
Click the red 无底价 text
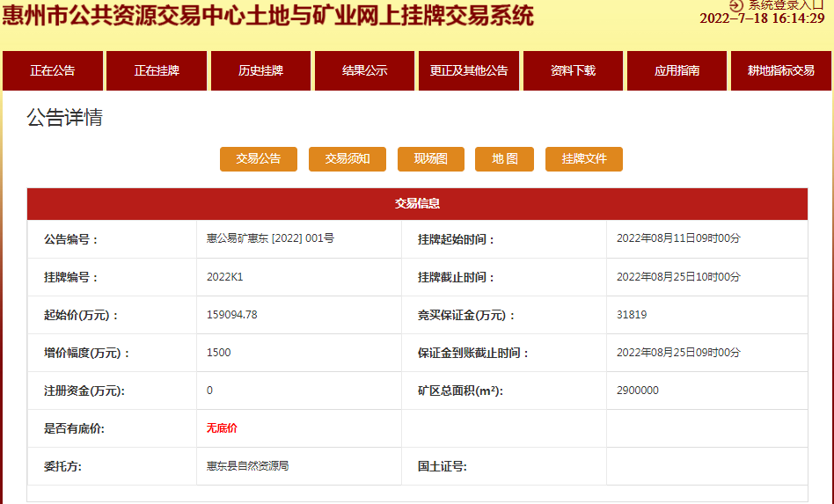pyautogui.click(x=222, y=428)
